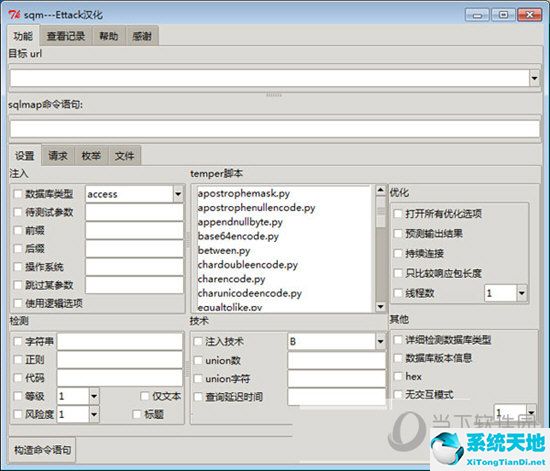550x471 pixels.
Task: Tick the 待测试参数 checkbox
Action: click(x=18, y=212)
